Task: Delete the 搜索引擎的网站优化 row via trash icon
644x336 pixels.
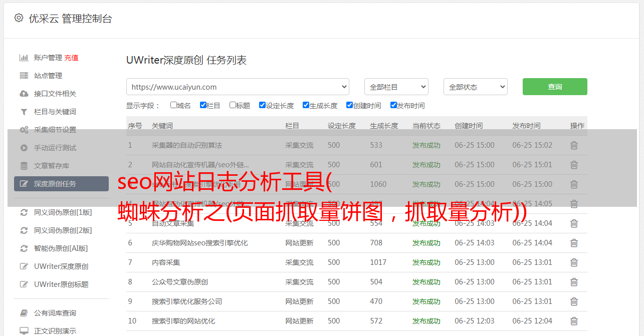Action: click(x=574, y=321)
